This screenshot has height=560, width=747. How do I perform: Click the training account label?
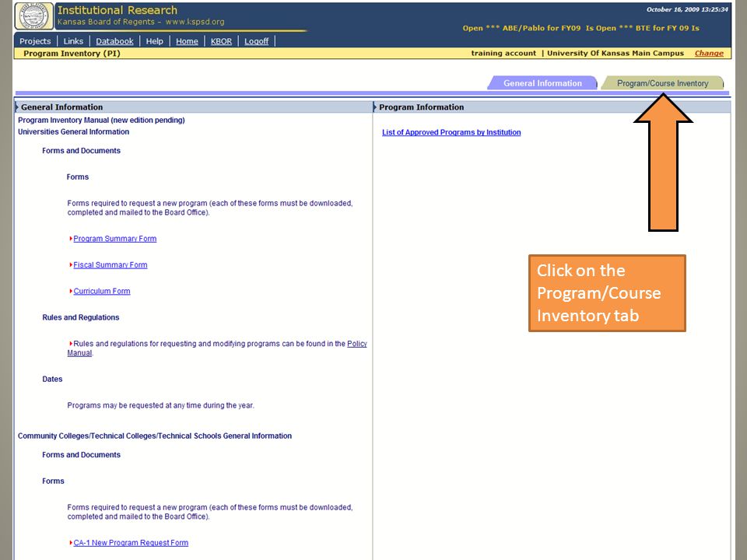503,54
